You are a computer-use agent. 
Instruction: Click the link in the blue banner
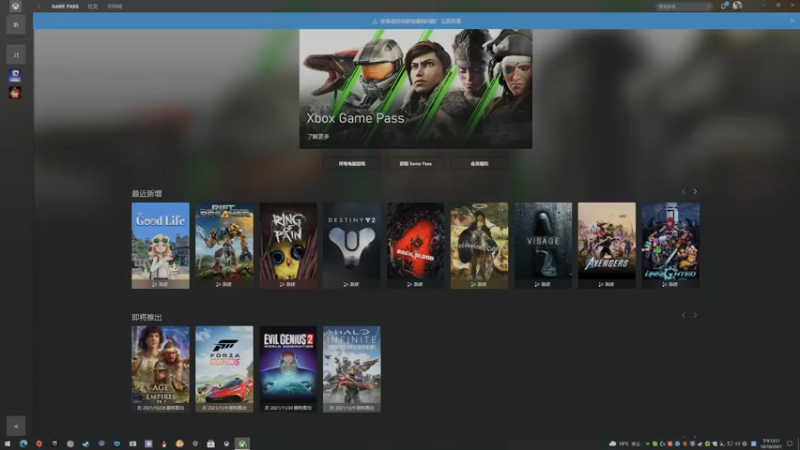pos(451,21)
